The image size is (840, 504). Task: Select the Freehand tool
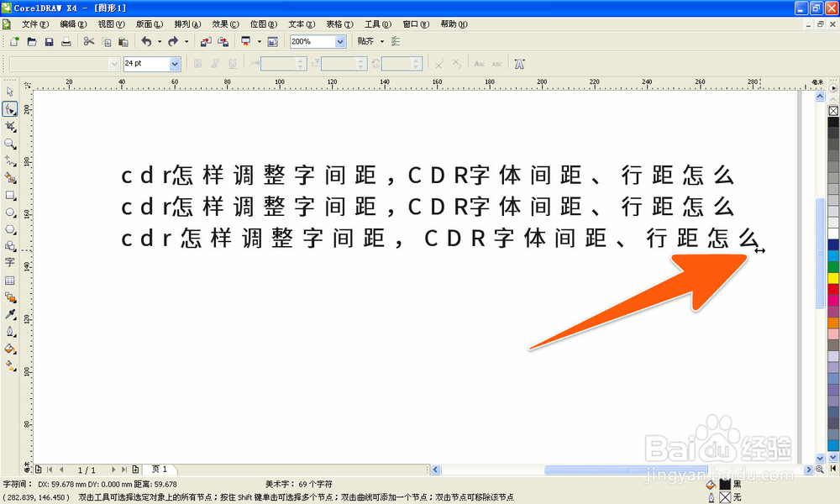tap(9, 160)
